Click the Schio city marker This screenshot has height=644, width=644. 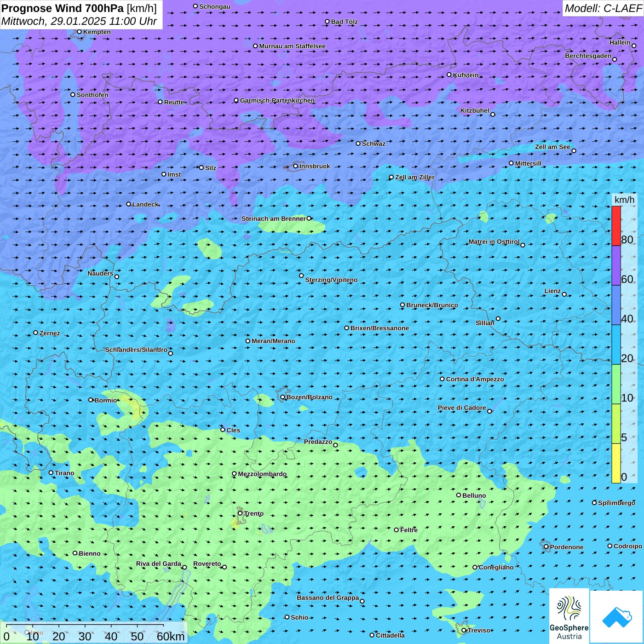click(287, 617)
